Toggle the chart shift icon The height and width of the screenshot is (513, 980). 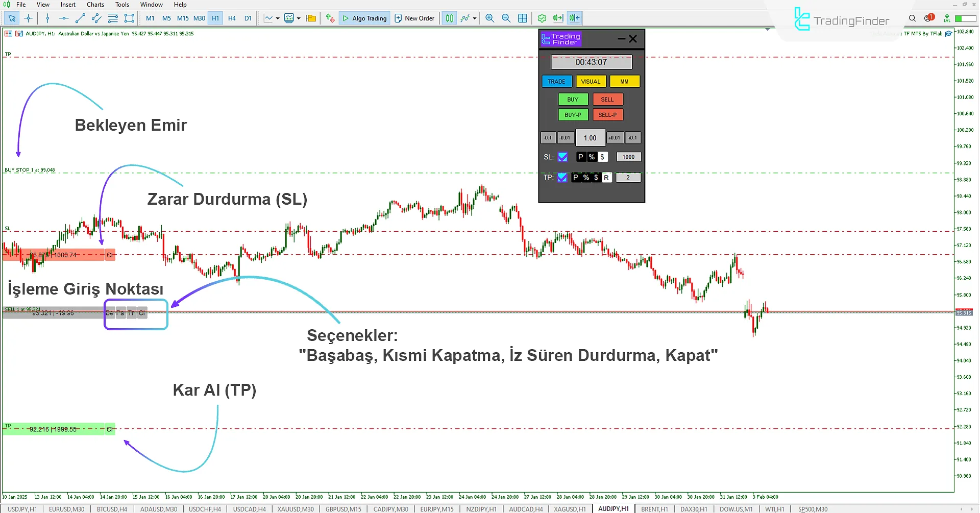(x=574, y=18)
